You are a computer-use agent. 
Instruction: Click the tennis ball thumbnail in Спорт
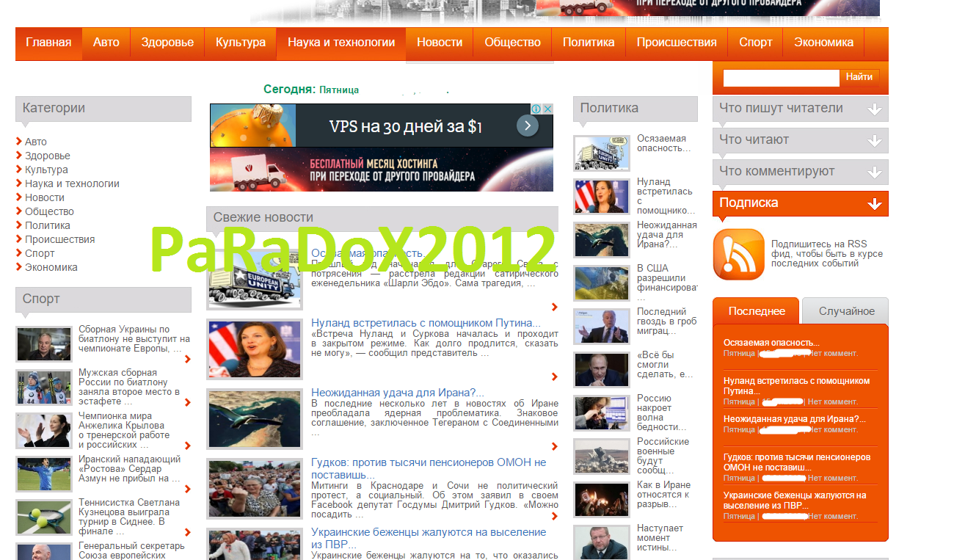point(44,517)
